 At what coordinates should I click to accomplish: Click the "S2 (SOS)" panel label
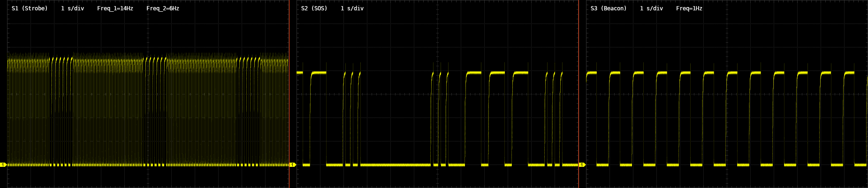click(314, 8)
